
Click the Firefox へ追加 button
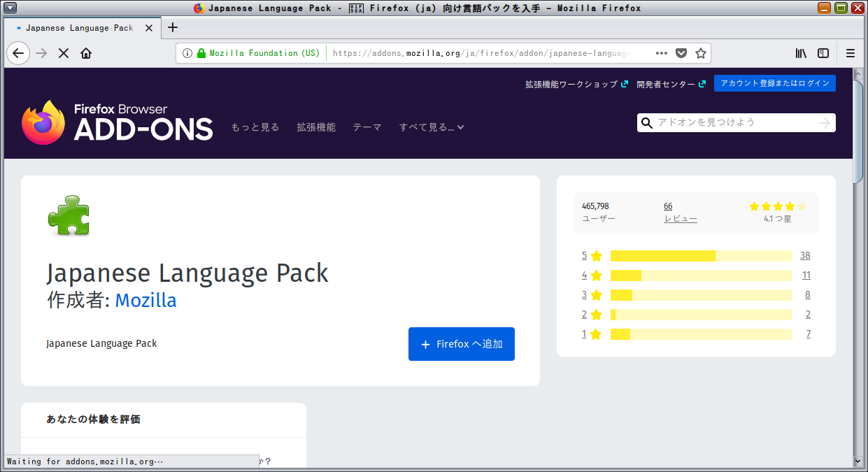[x=462, y=344]
